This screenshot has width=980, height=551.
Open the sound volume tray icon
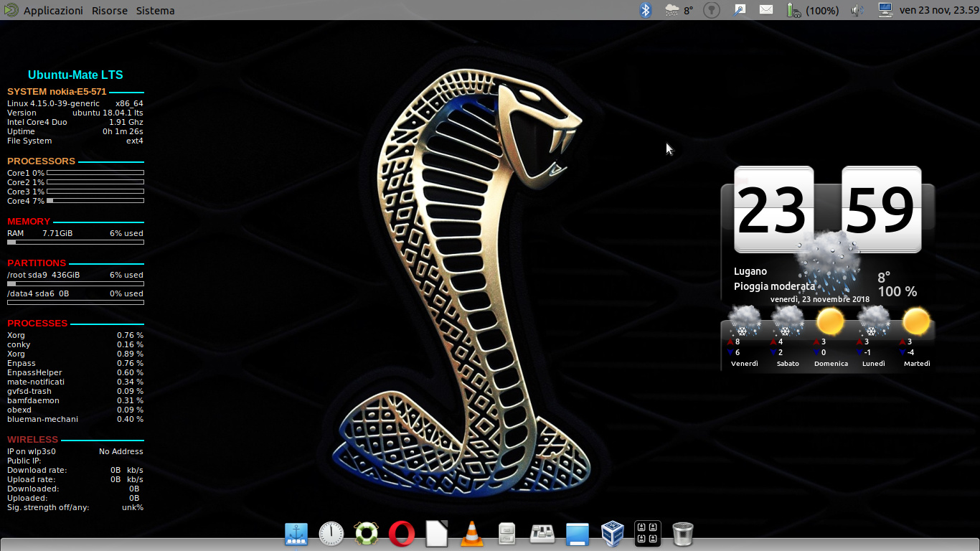tap(857, 10)
